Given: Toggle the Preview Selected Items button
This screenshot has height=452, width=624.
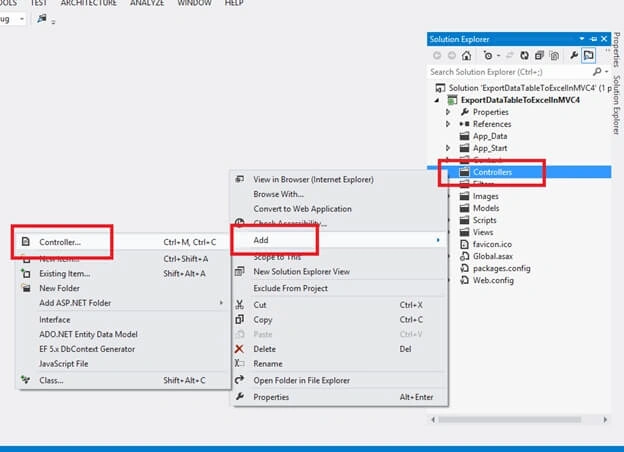Looking at the screenshot, I should tap(588, 55).
